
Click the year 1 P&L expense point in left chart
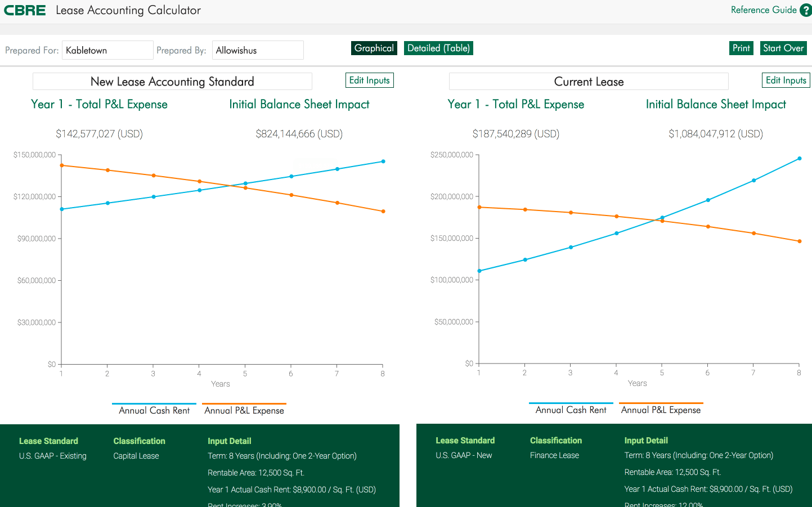click(62, 165)
